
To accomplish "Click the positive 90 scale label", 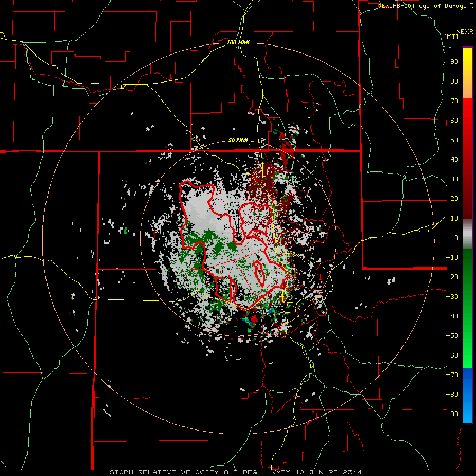I will (x=454, y=62).
